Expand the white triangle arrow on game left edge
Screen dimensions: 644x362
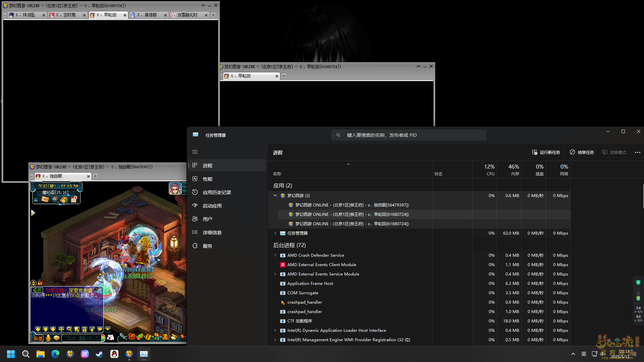pos(33,213)
